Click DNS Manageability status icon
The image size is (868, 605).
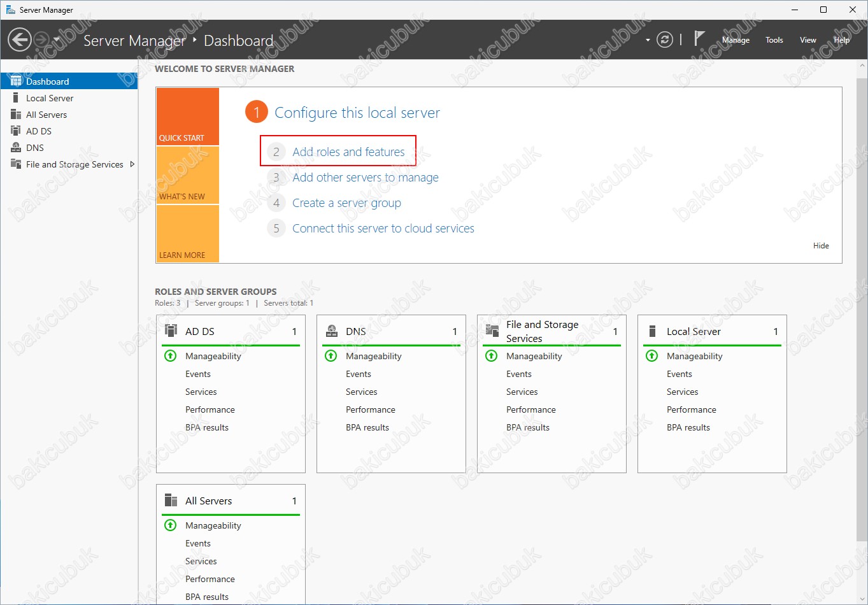pyautogui.click(x=331, y=356)
